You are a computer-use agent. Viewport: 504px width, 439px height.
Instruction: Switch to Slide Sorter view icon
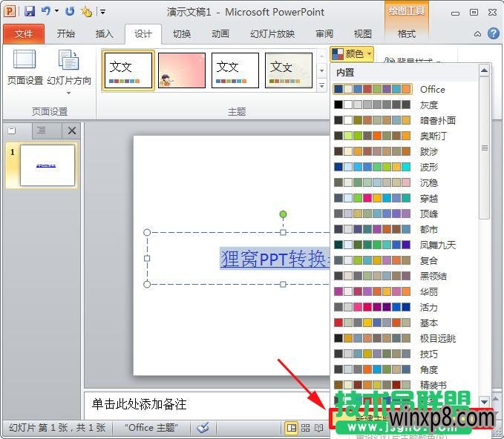point(305,428)
